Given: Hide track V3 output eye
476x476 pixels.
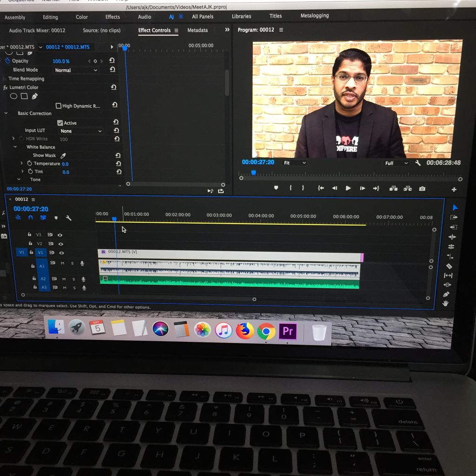Looking at the screenshot, I should [60, 235].
